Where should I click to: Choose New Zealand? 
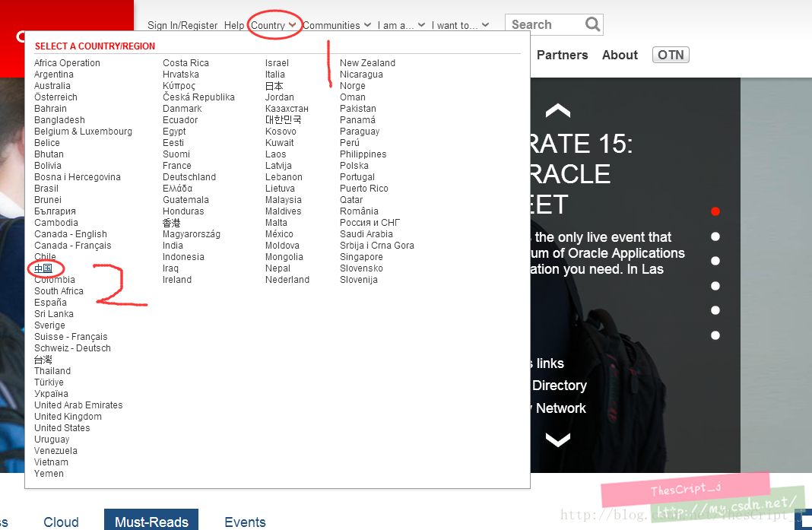(x=367, y=62)
